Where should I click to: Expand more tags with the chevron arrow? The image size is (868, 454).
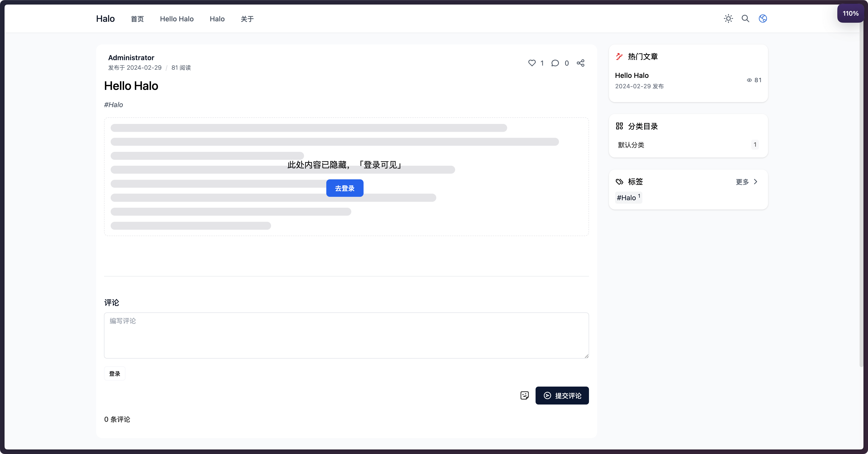tap(756, 182)
